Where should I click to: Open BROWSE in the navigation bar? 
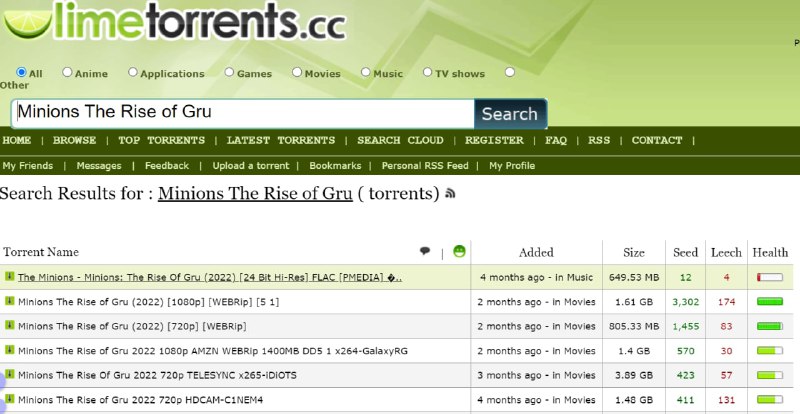(74, 140)
